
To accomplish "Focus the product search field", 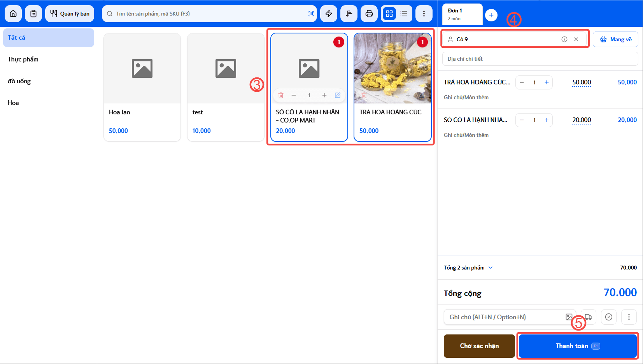I will [x=209, y=14].
